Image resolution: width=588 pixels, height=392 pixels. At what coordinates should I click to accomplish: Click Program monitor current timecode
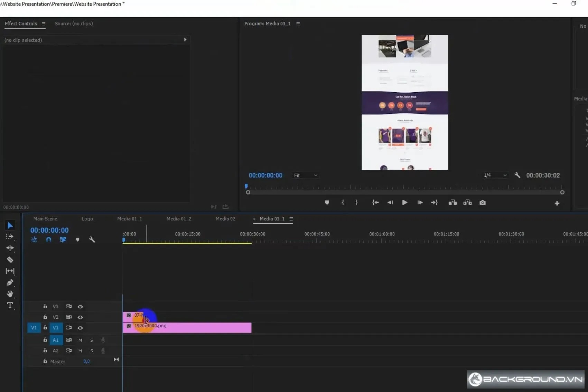click(x=265, y=175)
